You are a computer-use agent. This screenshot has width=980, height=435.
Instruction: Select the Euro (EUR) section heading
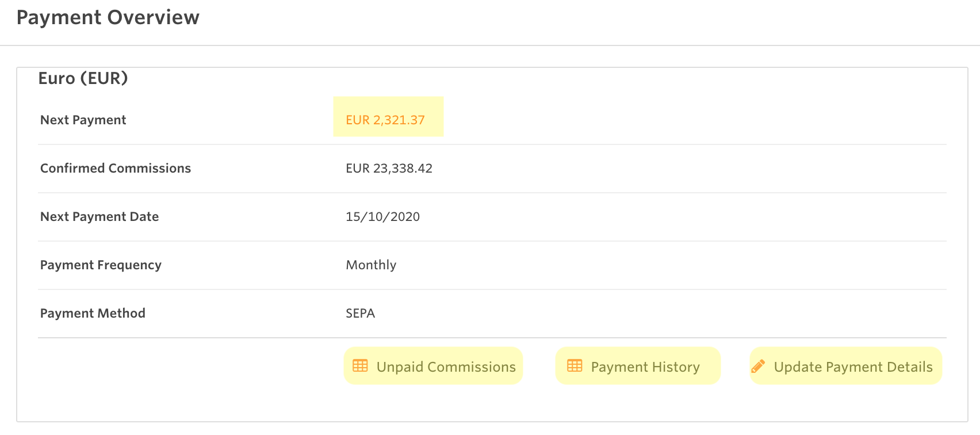(x=83, y=78)
